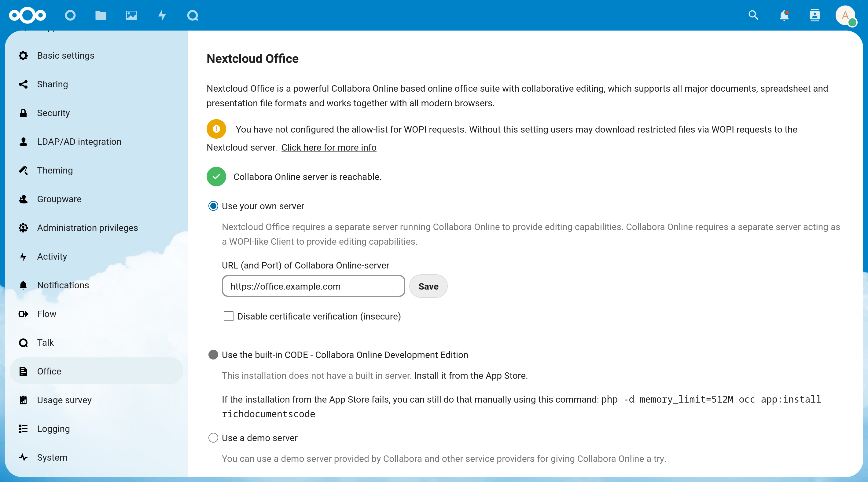Click the Photos gallery icon
Viewport: 868px width, 482px height.
tap(131, 16)
